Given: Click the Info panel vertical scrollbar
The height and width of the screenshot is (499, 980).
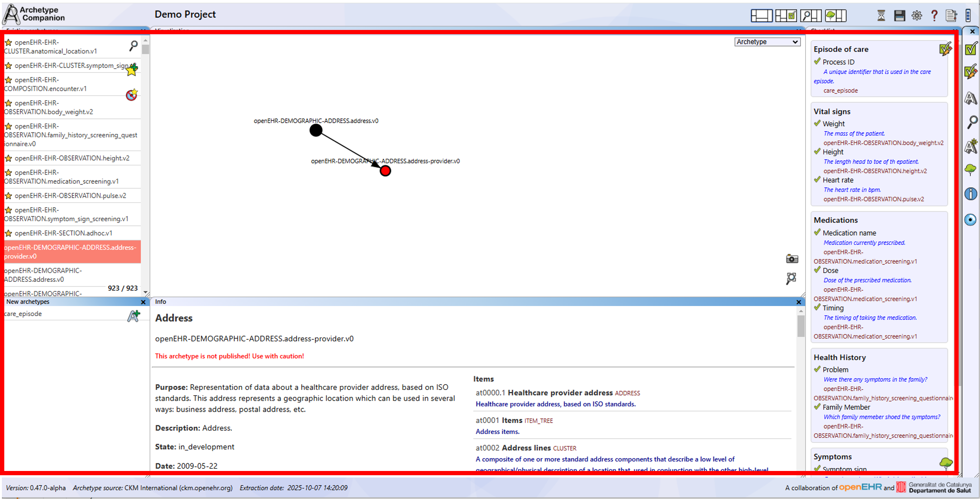Looking at the screenshot, I should click(801, 326).
